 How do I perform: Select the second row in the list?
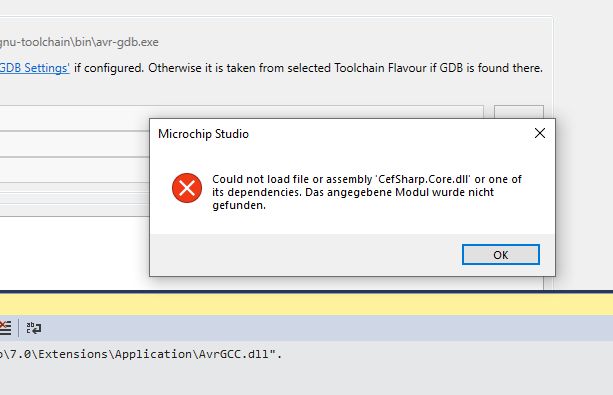74,144
